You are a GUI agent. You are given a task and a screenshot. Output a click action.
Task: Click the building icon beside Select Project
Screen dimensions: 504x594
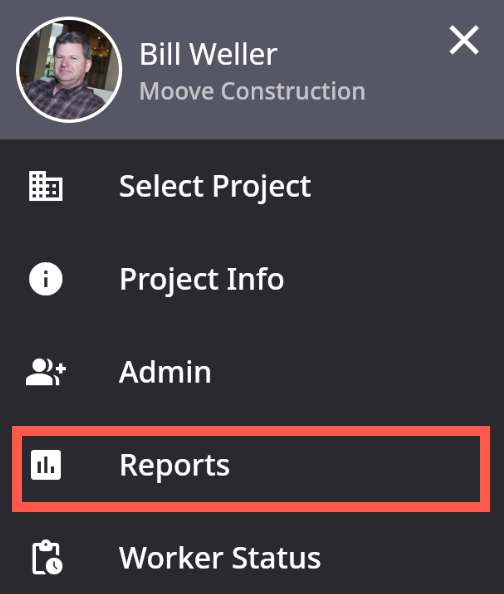(x=46, y=186)
